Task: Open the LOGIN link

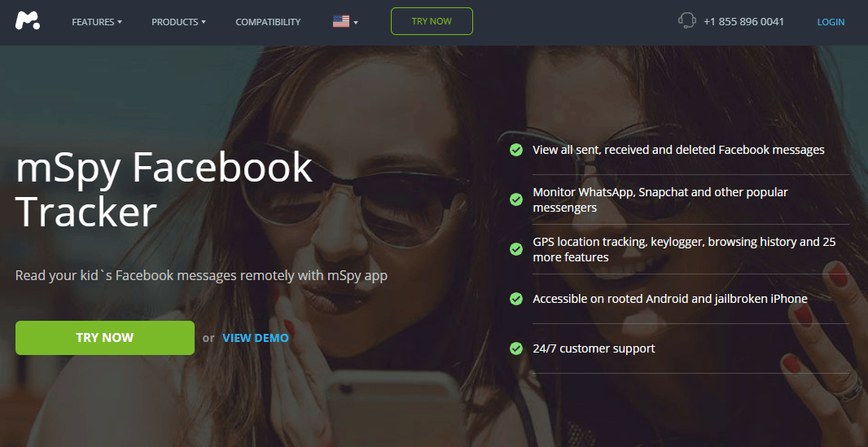Action: tap(831, 22)
